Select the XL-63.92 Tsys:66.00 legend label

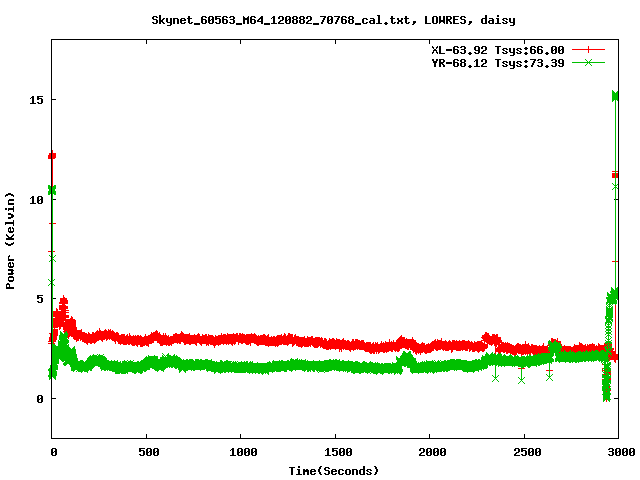tap(497, 49)
